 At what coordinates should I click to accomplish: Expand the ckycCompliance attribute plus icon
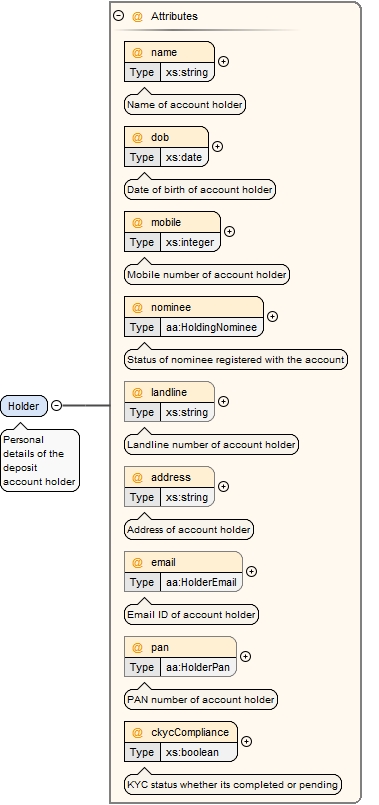pos(247,741)
